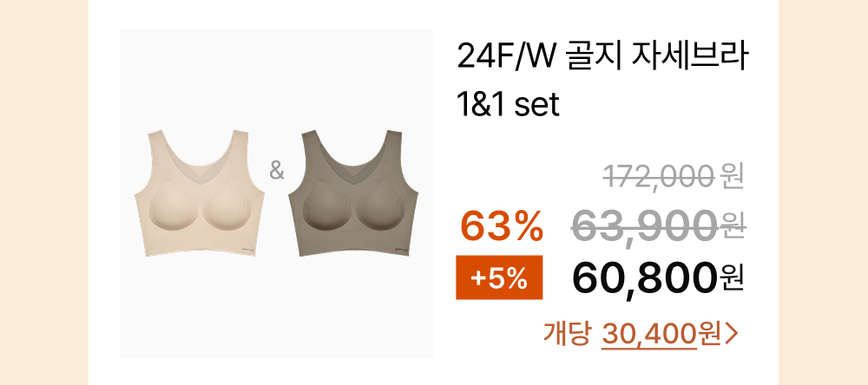The image size is (868, 385).
Task: Click the 63% discount rate label
Action: tap(502, 227)
